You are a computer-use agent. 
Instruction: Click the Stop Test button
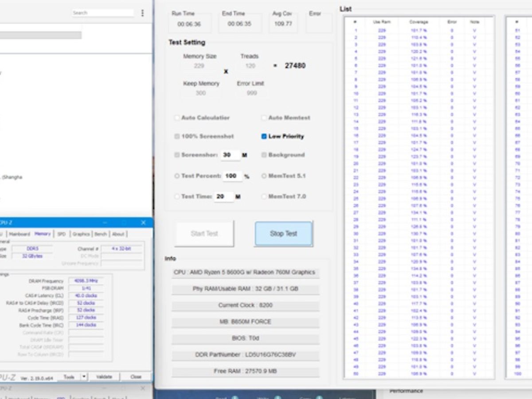click(284, 234)
